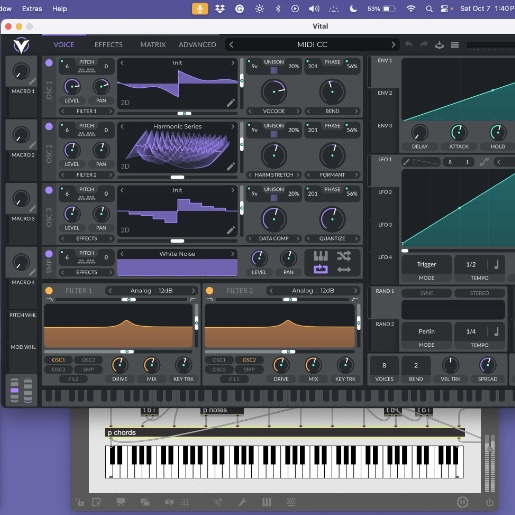
Task: Click Filter 2 resonance vertical slider
Action: (x=359, y=322)
